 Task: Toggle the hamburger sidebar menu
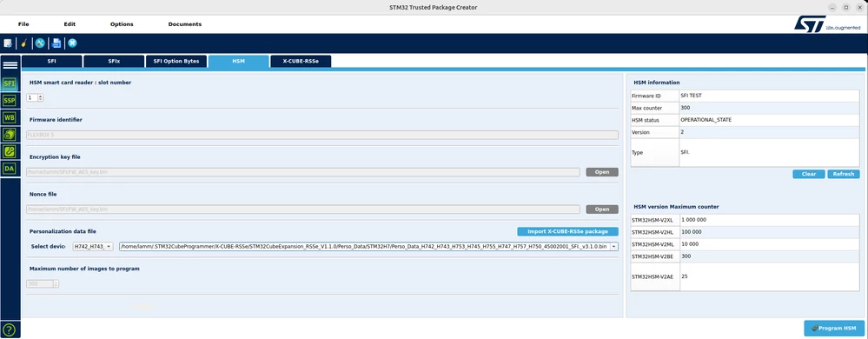tap(10, 65)
